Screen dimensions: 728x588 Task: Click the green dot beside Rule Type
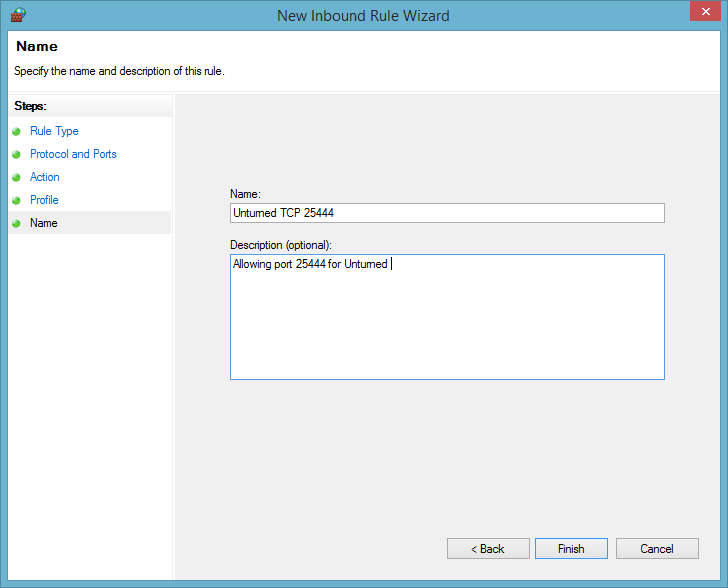pyautogui.click(x=16, y=131)
